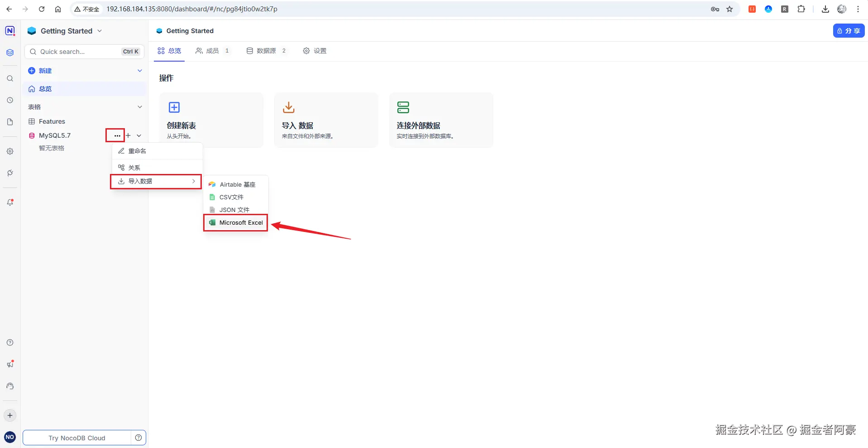Focus the Quick search field

[x=84, y=52]
